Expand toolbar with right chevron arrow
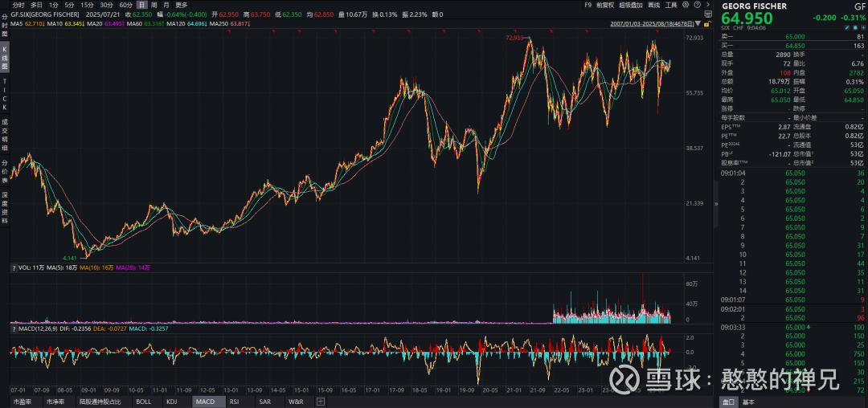868x408 pixels. (x=708, y=5)
